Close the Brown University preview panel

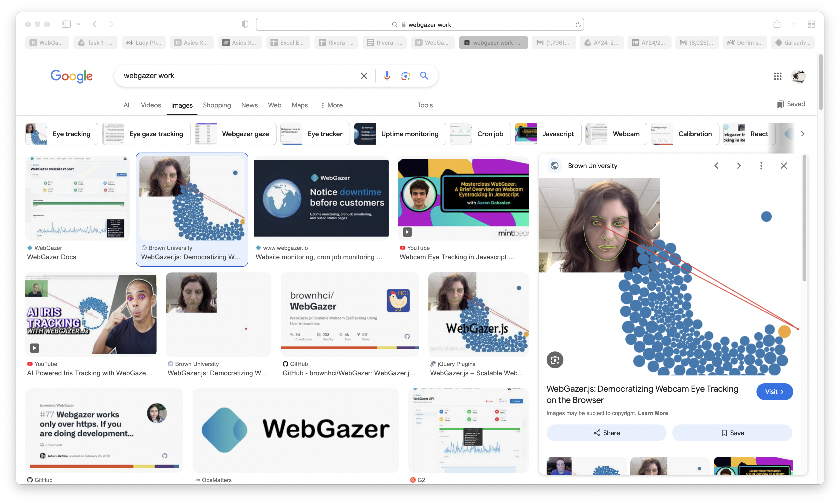pyautogui.click(x=784, y=166)
